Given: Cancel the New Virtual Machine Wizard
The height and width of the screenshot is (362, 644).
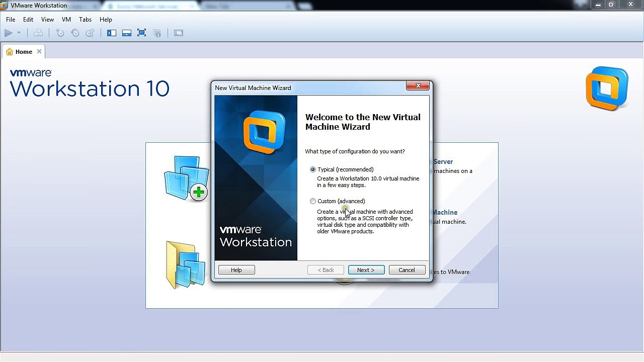Looking at the screenshot, I should point(407,270).
